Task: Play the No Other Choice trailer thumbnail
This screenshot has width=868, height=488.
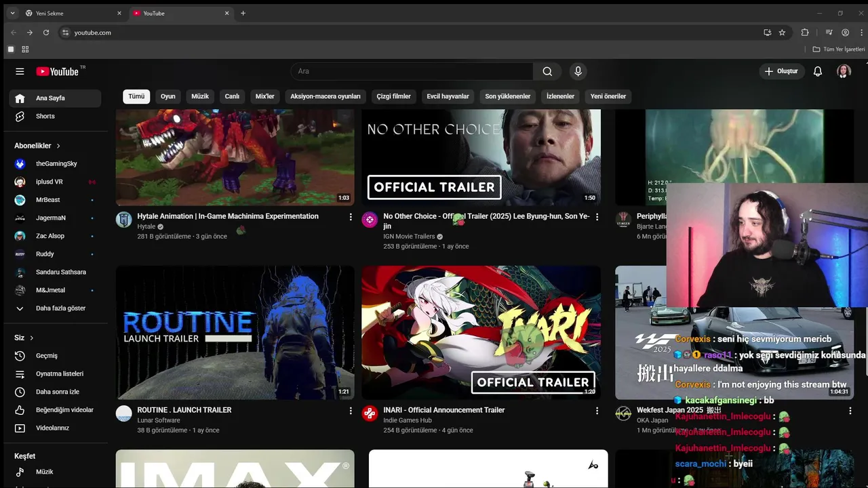Action: [x=481, y=157]
